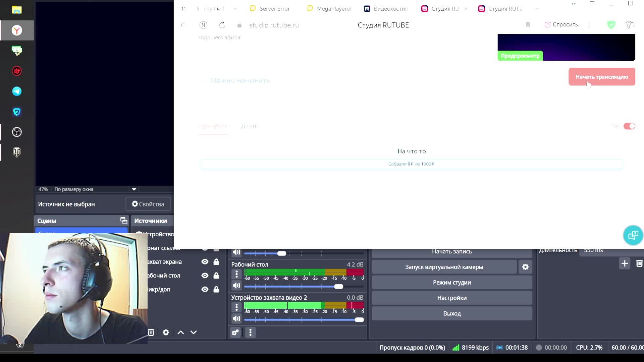
Task: Unlock the Микр/доп source
Action: (216, 289)
